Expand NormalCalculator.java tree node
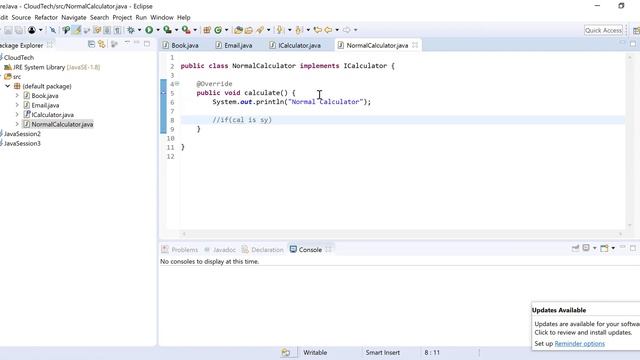640x360 pixels. click(x=17, y=124)
